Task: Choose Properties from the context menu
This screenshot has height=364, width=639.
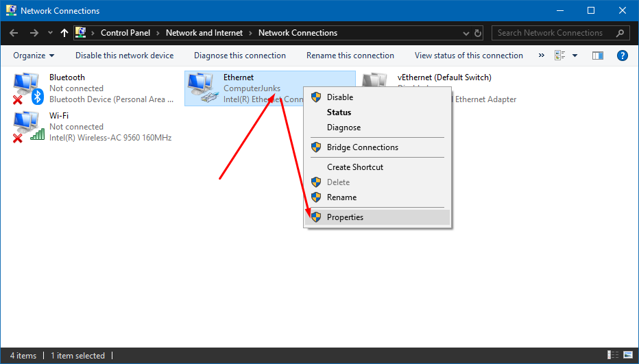Action: [377, 217]
